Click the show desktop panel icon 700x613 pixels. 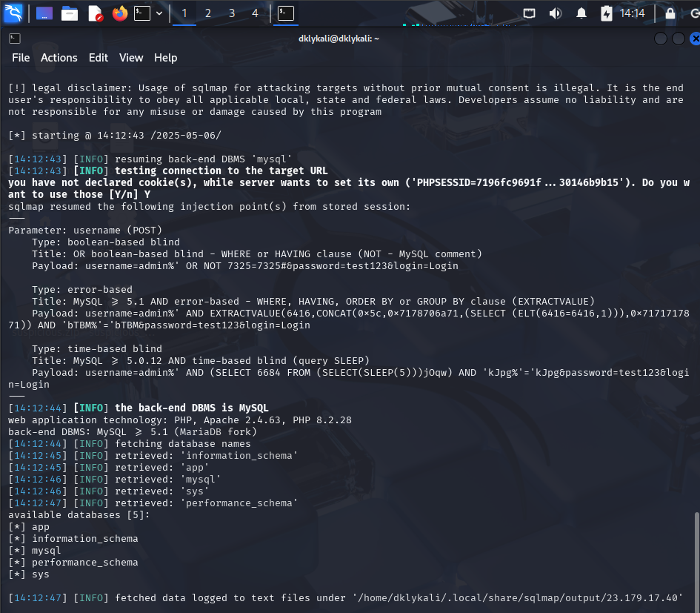point(44,13)
